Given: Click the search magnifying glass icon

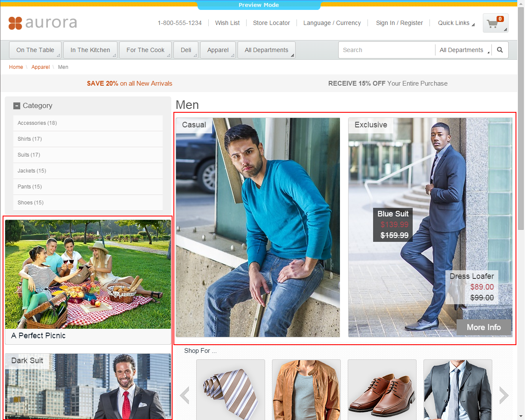Looking at the screenshot, I should pyautogui.click(x=500, y=49).
